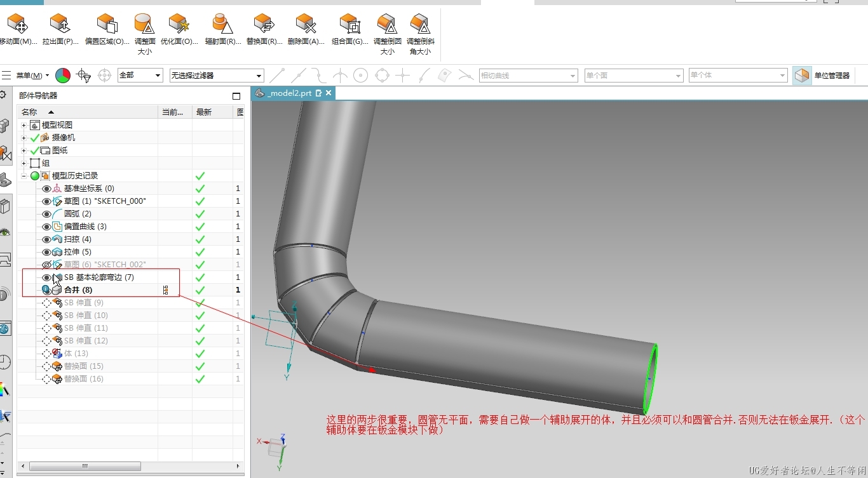Select the 体 (13) feature row

(x=132, y=354)
